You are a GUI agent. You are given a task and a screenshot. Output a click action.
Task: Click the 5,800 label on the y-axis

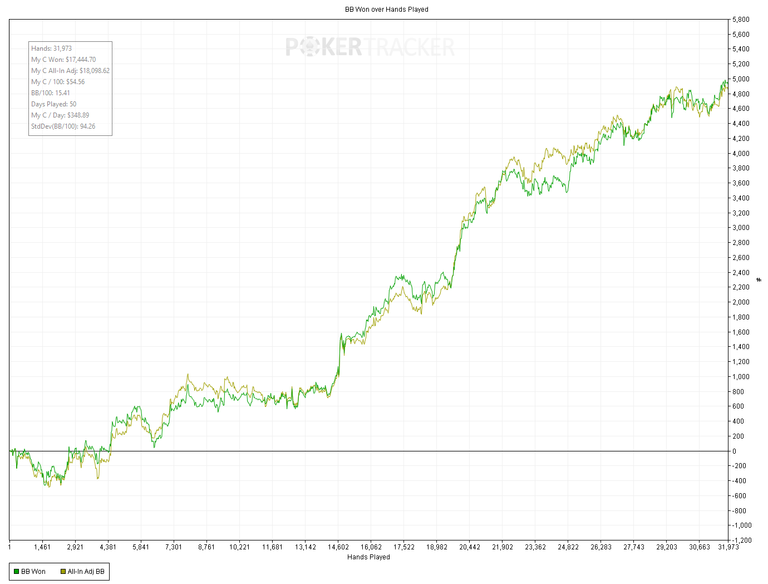741,20
